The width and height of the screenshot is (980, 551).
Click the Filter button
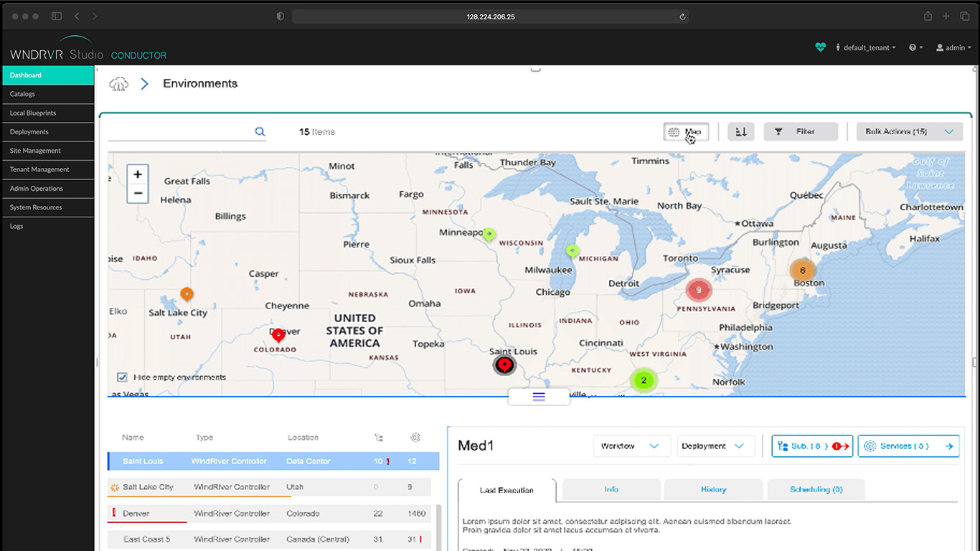click(x=801, y=131)
